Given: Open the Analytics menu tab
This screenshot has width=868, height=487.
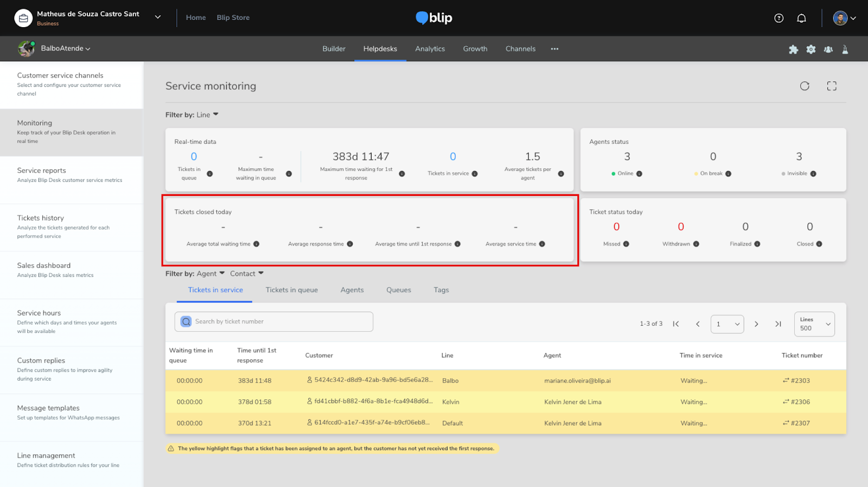Looking at the screenshot, I should click(x=430, y=49).
